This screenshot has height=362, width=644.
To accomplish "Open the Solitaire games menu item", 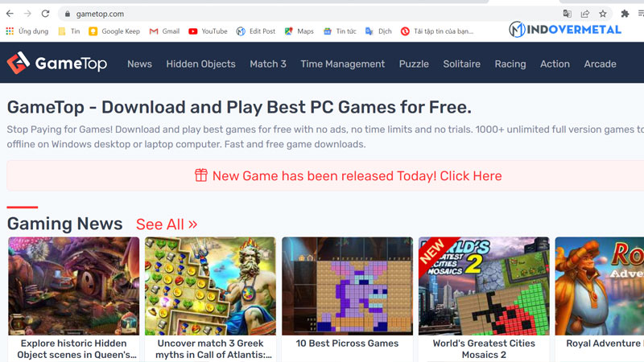I will [461, 64].
